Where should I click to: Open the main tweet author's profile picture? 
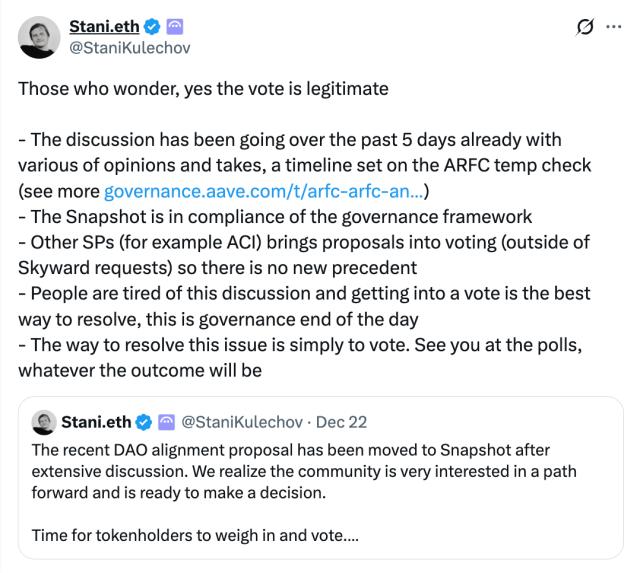coord(37,36)
